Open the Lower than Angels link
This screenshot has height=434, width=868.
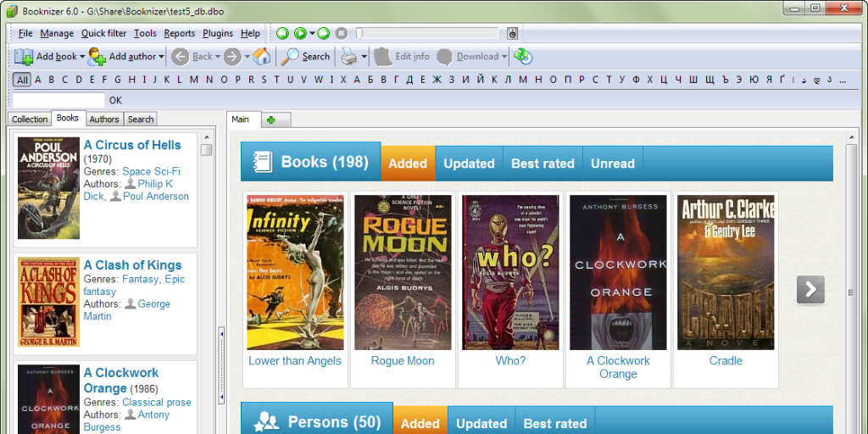(295, 361)
